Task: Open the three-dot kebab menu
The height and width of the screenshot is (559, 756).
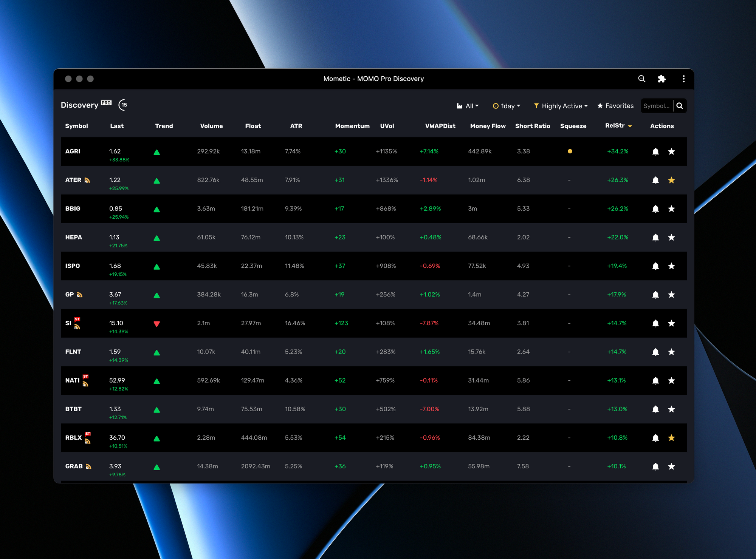Action: (x=683, y=79)
